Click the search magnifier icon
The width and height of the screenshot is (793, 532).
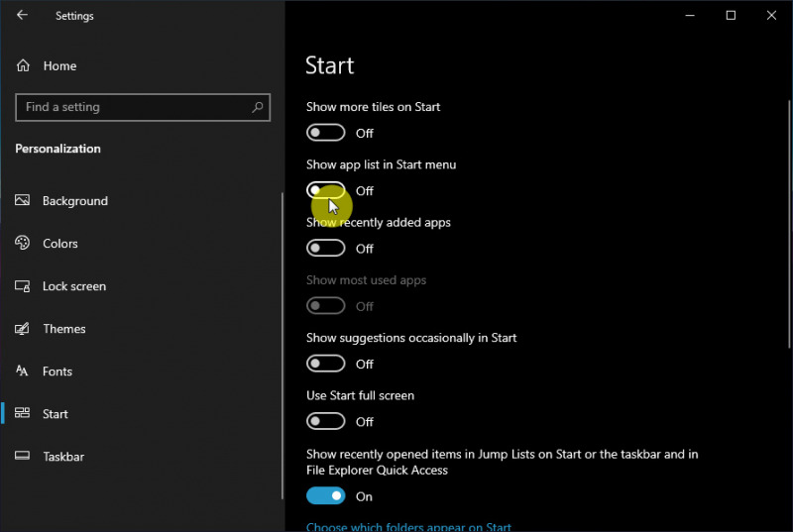[x=258, y=107]
